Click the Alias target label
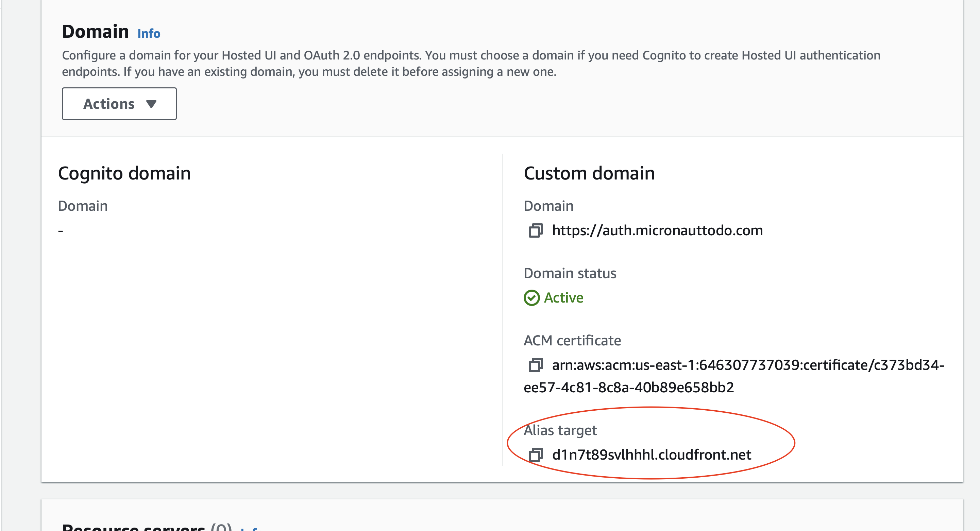This screenshot has height=531, width=980. [560, 430]
